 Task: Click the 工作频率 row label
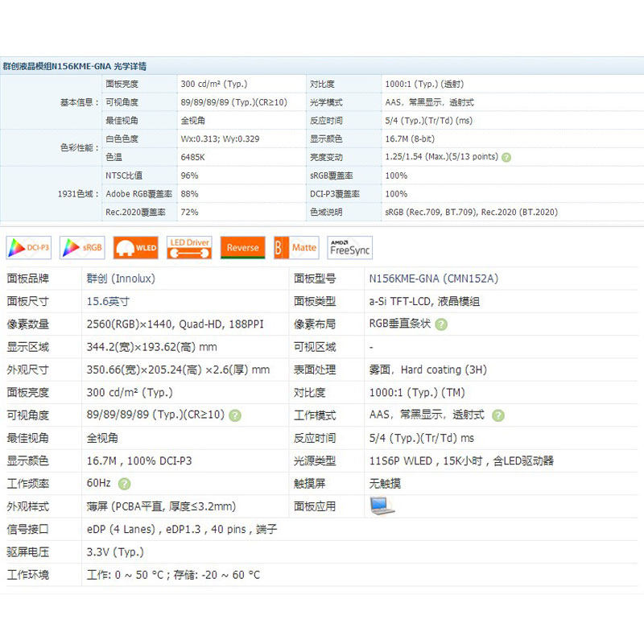coord(27,484)
